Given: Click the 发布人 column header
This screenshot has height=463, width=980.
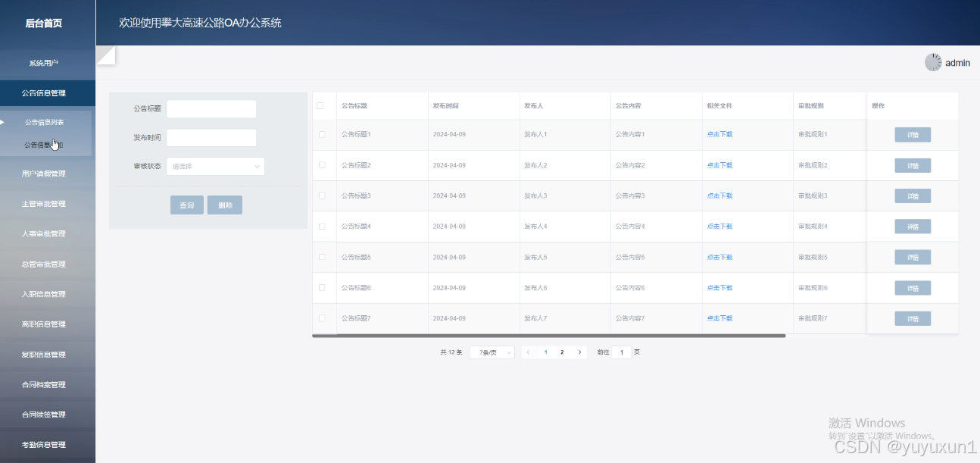Looking at the screenshot, I should click(x=533, y=105).
